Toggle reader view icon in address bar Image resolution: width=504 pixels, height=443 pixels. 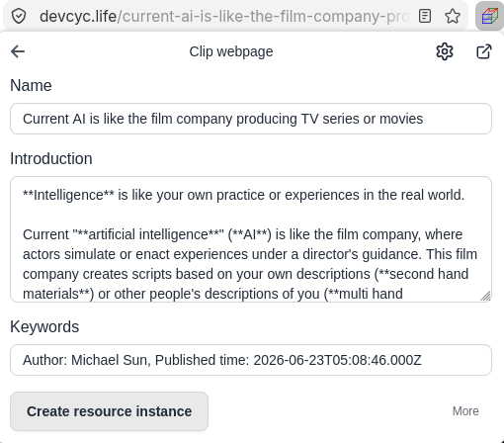point(425,16)
